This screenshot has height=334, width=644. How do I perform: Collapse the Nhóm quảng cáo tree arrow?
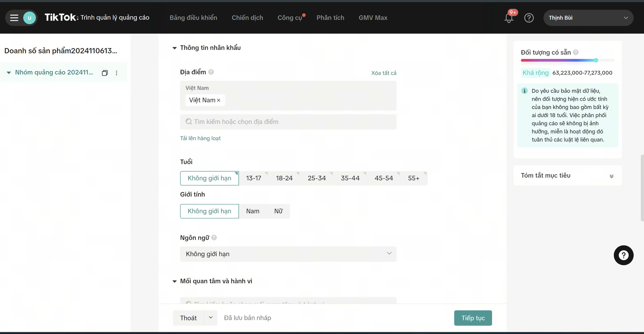tap(9, 73)
